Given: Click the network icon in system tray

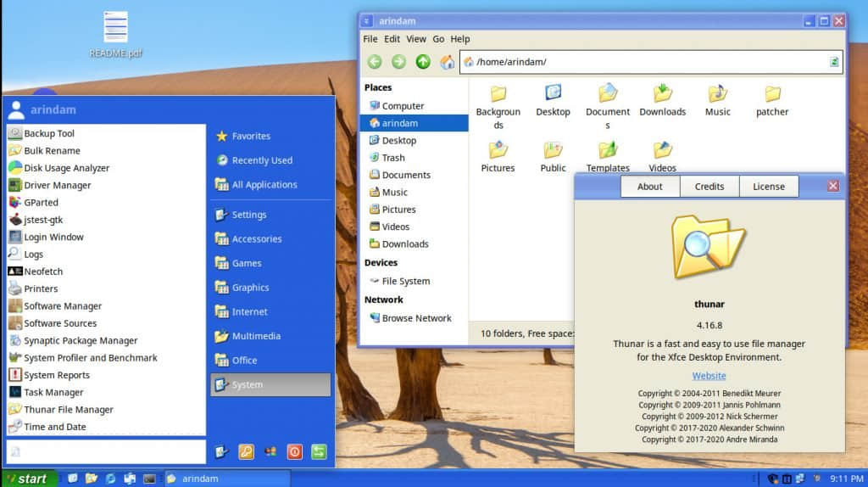Looking at the screenshot, I should point(800,479).
